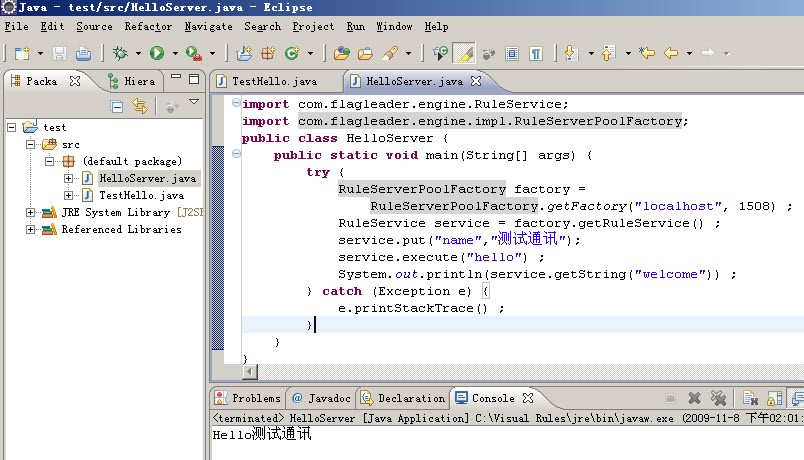
Task: Click Remove Launch console X icon
Action: point(694,398)
